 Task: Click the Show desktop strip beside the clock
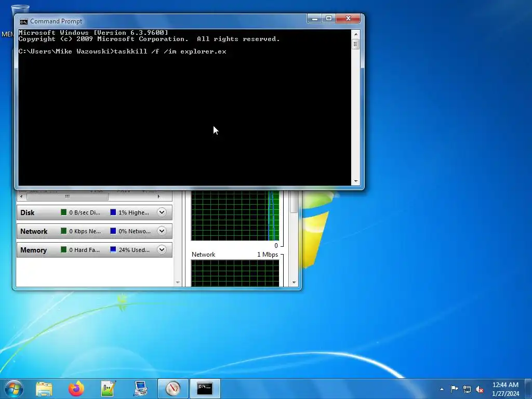tap(528, 389)
